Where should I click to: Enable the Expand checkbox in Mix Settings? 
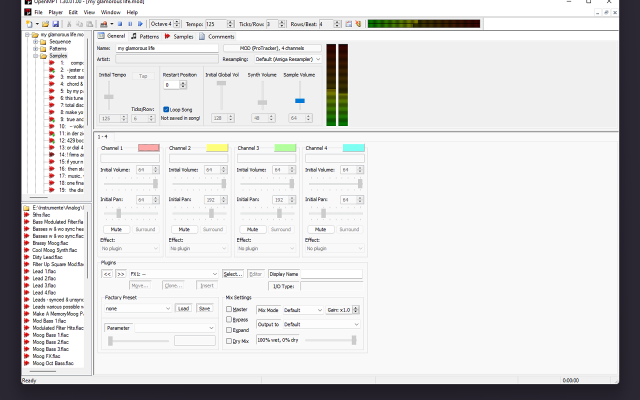pyautogui.click(x=229, y=330)
